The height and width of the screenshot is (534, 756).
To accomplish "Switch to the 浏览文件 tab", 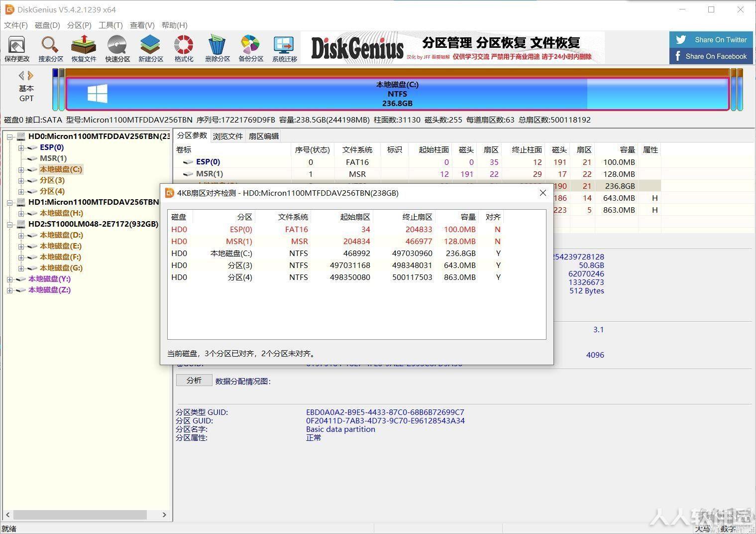I will coord(228,136).
